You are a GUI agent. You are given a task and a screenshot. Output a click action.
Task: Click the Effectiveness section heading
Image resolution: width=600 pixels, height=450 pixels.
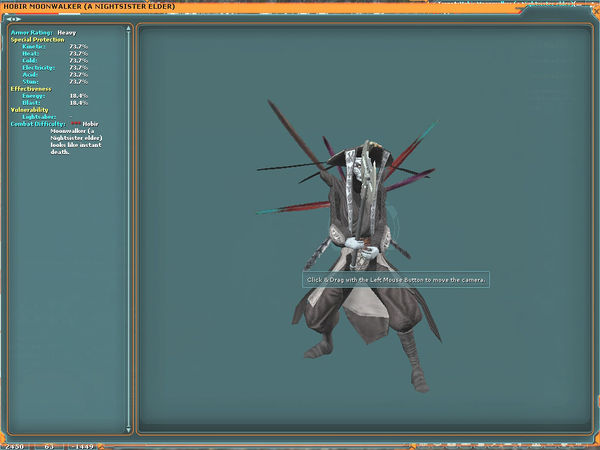pos(31,88)
